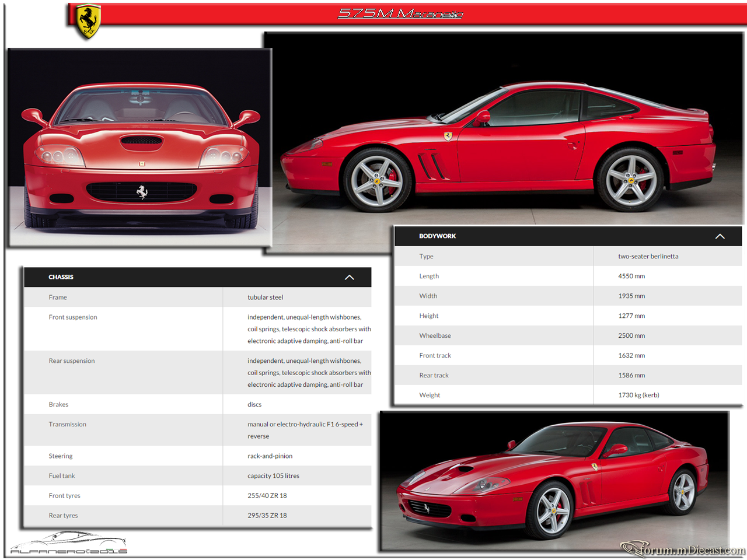
Task: Select the 'manual or electro-hydraulic F1 6-speed' value
Action: coord(305,430)
